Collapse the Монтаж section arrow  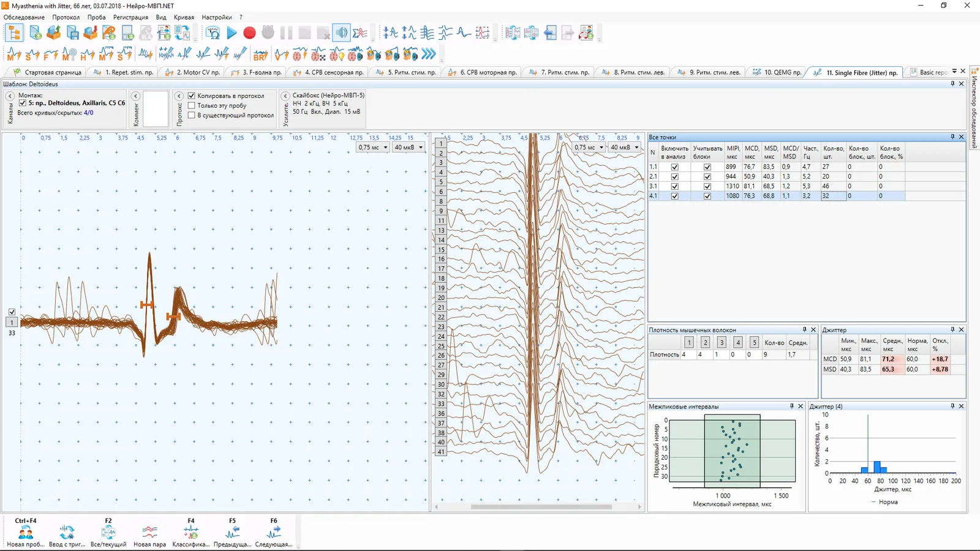tap(10, 96)
